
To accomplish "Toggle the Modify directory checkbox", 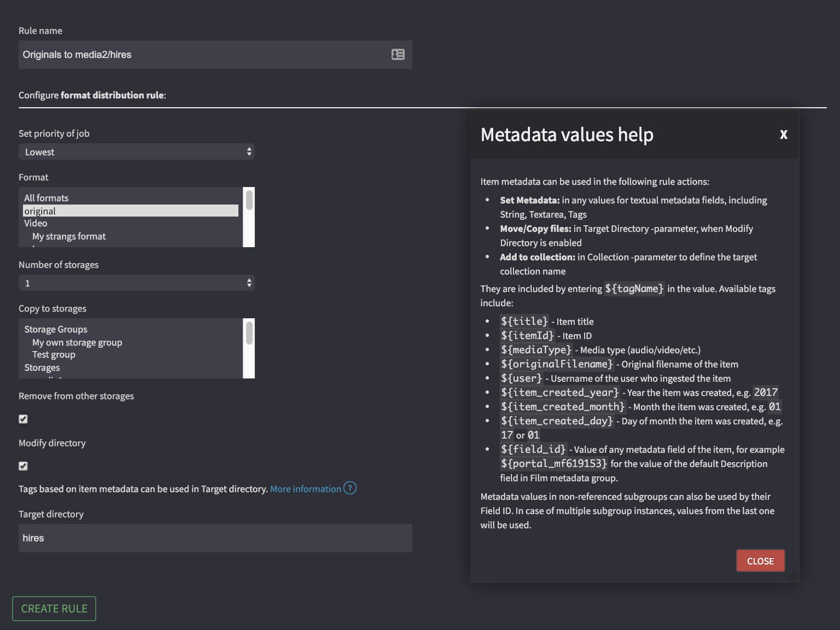I will tap(23, 466).
